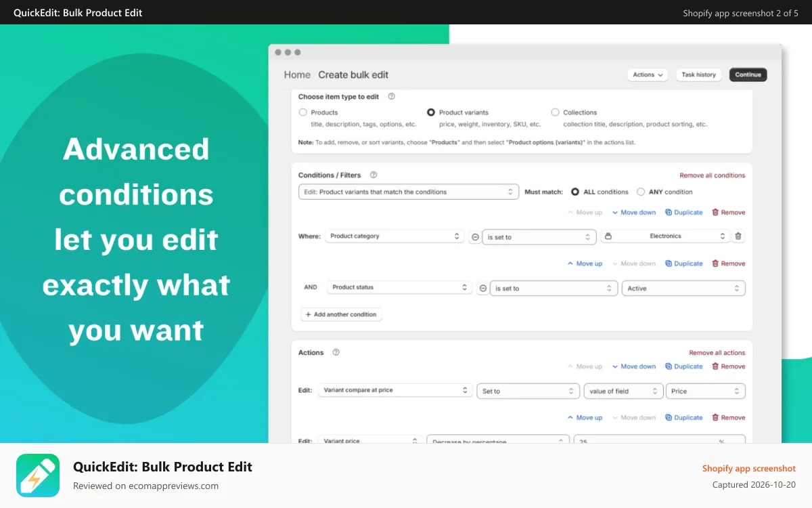Click Move up chevron above Variant price action

pyautogui.click(x=570, y=418)
